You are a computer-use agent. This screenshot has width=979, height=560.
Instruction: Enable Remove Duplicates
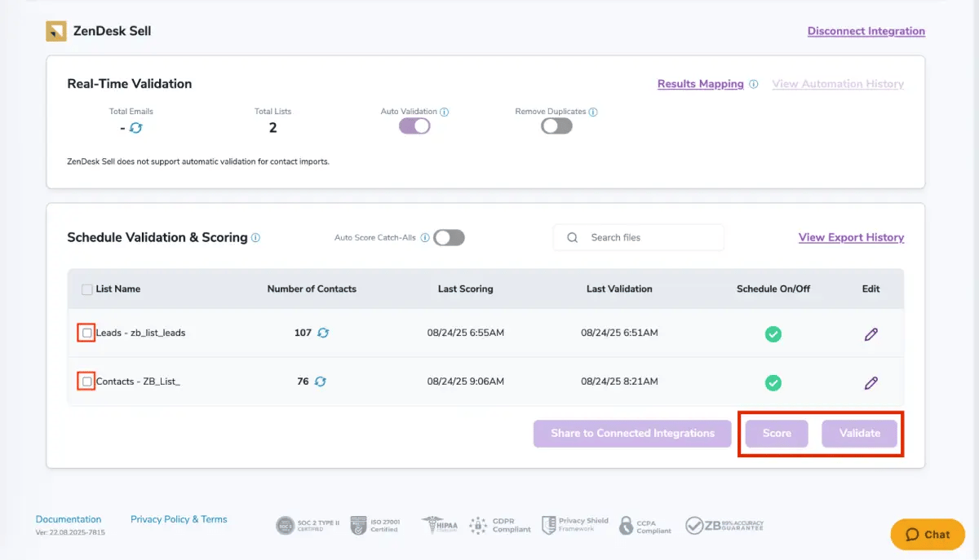pyautogui.click(x=556, y=126)
